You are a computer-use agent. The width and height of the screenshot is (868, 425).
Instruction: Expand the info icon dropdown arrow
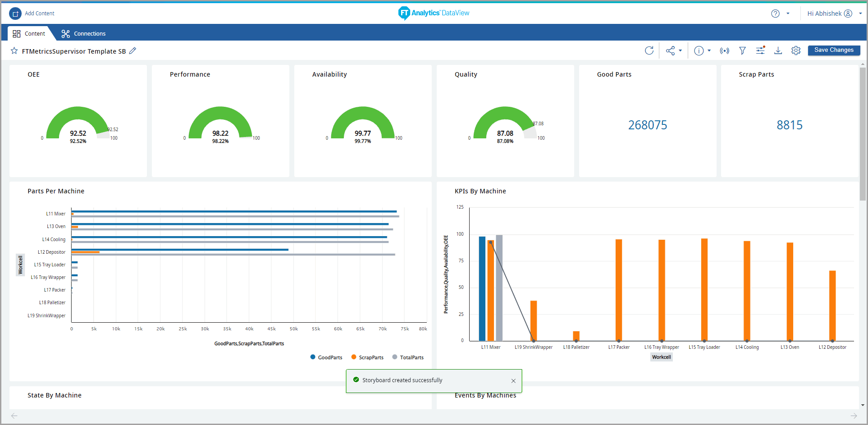(709, 50)
